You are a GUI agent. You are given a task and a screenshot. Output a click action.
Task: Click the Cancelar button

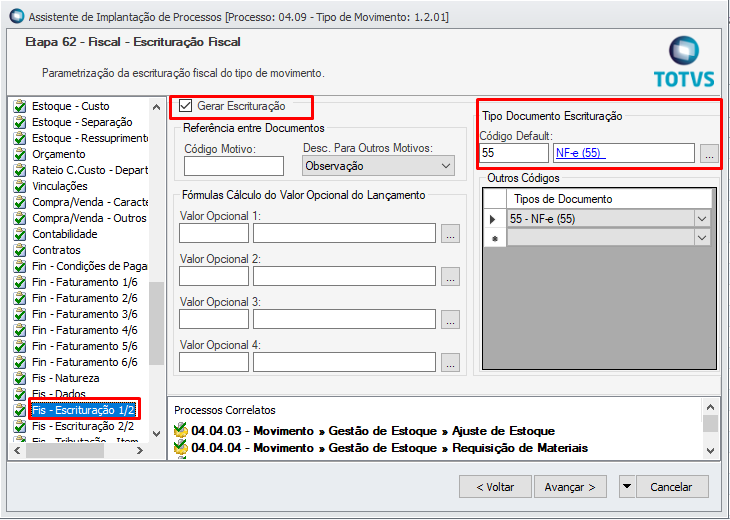click(x=672, y=486)
